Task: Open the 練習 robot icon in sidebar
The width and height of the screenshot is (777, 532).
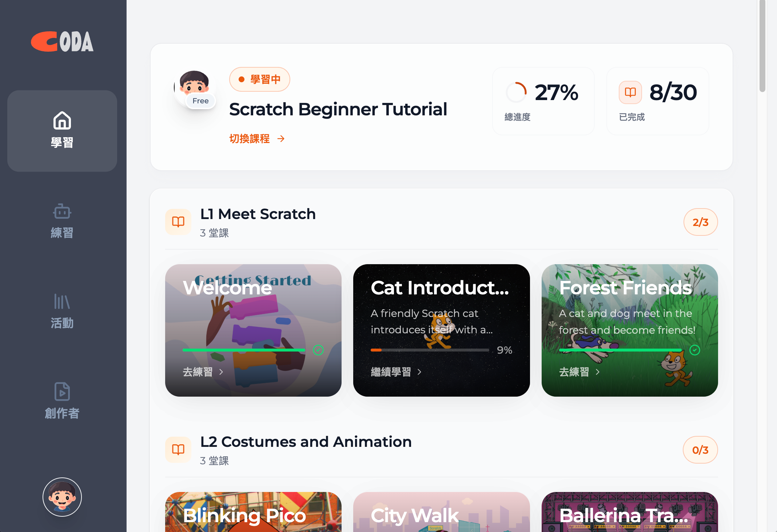Action: (62, 211)
